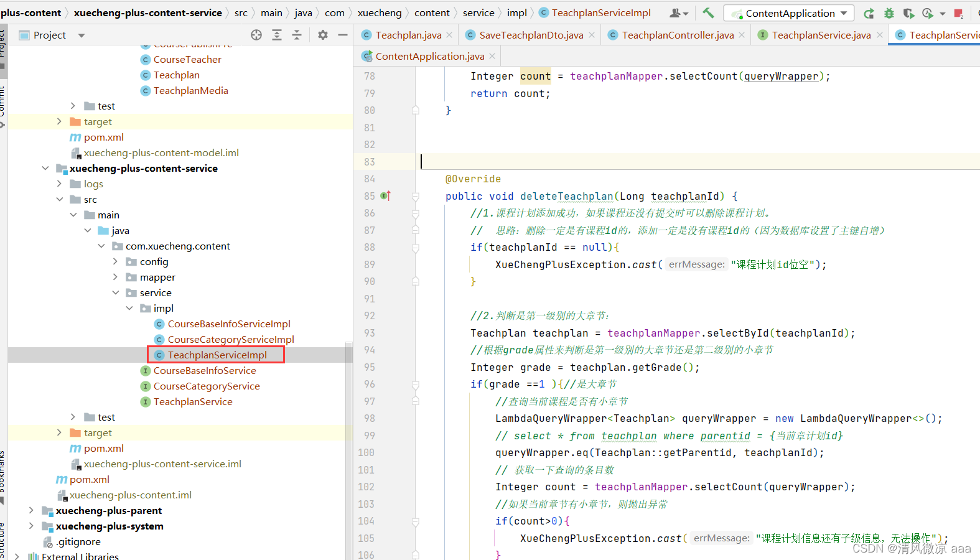Screen dimensions: 980x560
Task: Click the green Rerun ContentApplication icon
Action: 869,13
